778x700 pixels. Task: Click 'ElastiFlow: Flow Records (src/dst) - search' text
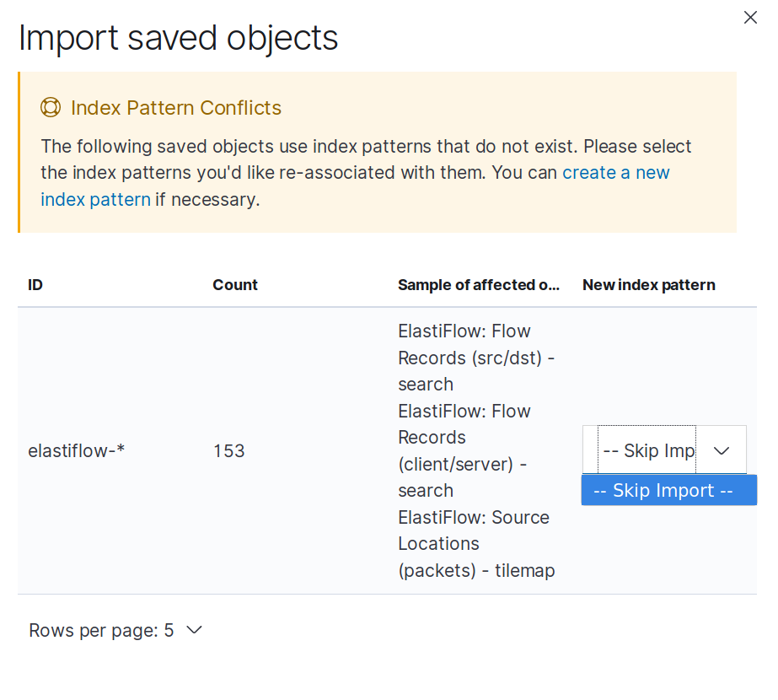[476, 358]
